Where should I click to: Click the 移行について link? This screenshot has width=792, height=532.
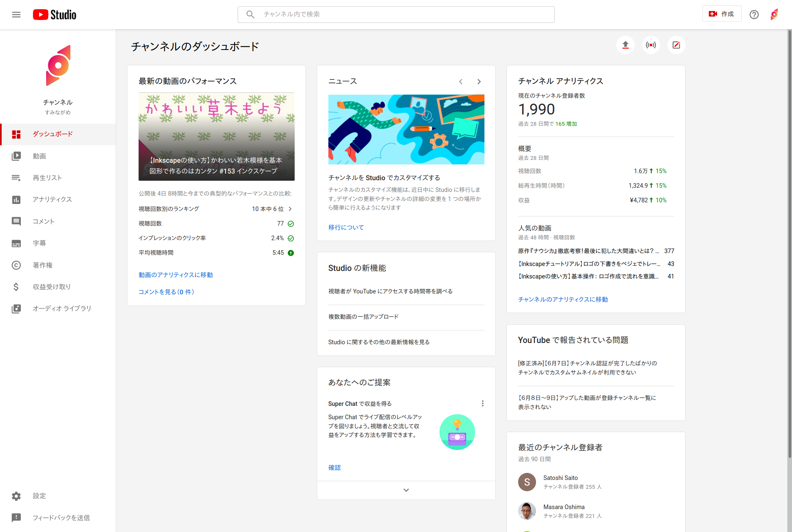coord(346,227)
